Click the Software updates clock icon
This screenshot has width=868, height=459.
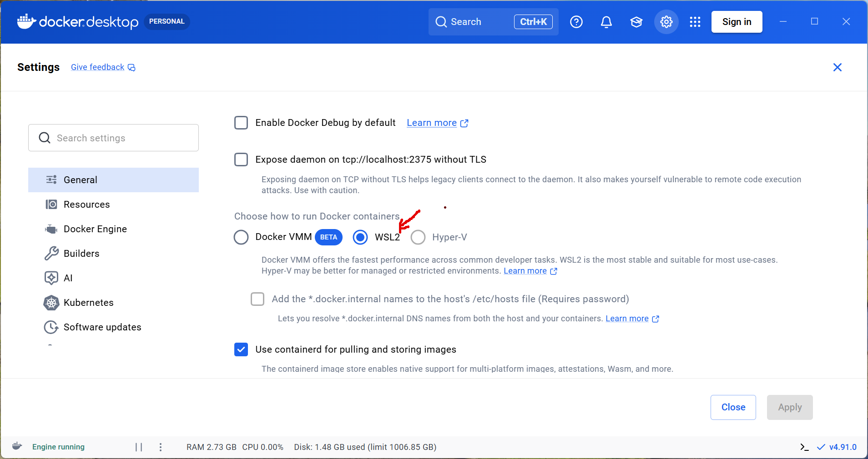tap(51, 327)
